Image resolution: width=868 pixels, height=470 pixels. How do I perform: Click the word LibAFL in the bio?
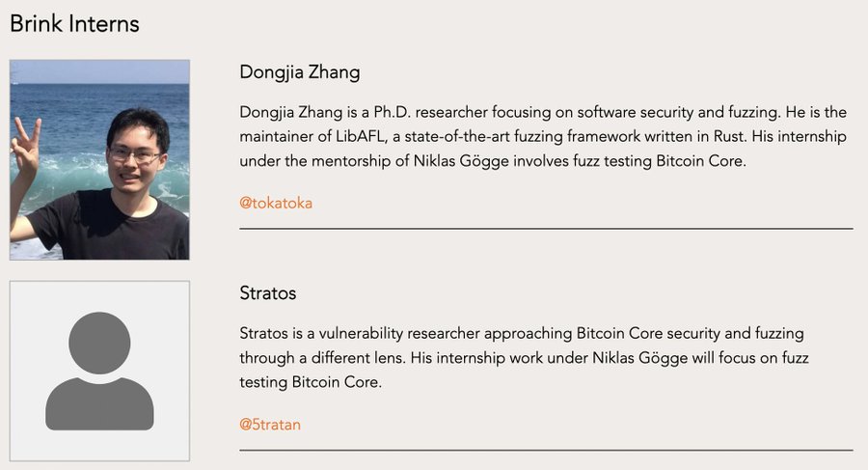(360, 136)
